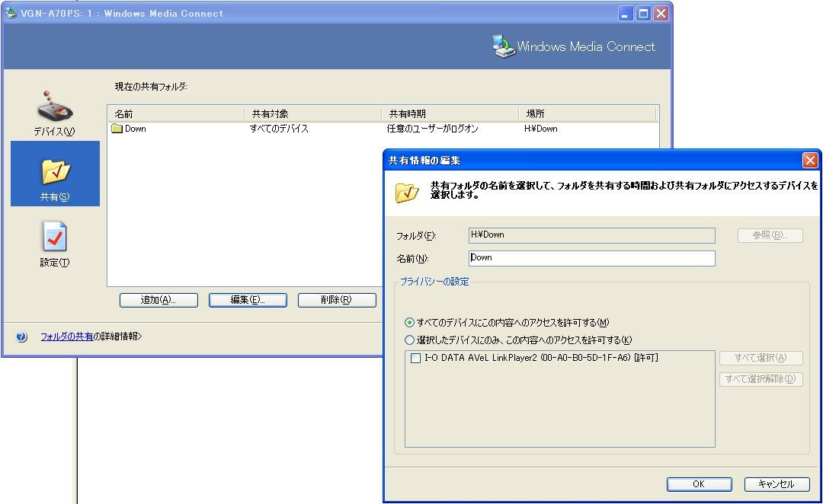Close the Windows Media Connect main window
Viewport: 823px width, 504px height.
point(661,14)
